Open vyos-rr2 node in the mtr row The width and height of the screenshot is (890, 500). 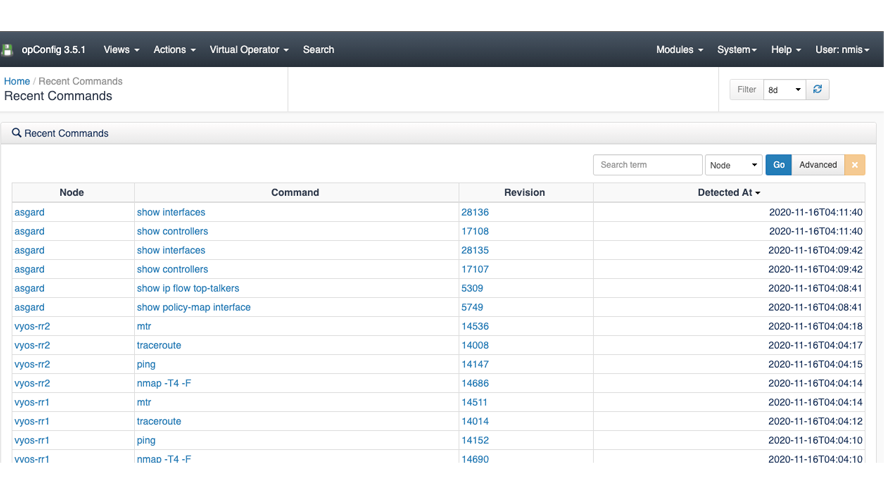click(x=32, y=326)
